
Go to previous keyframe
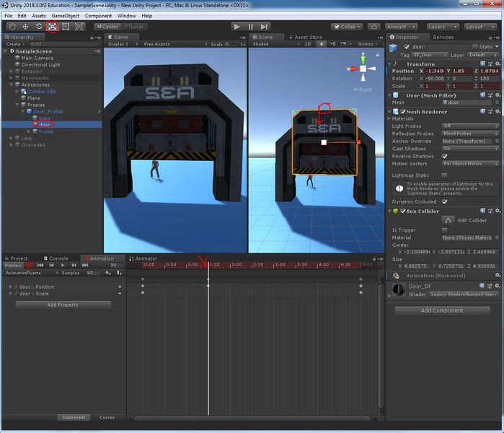pos(51,266)
